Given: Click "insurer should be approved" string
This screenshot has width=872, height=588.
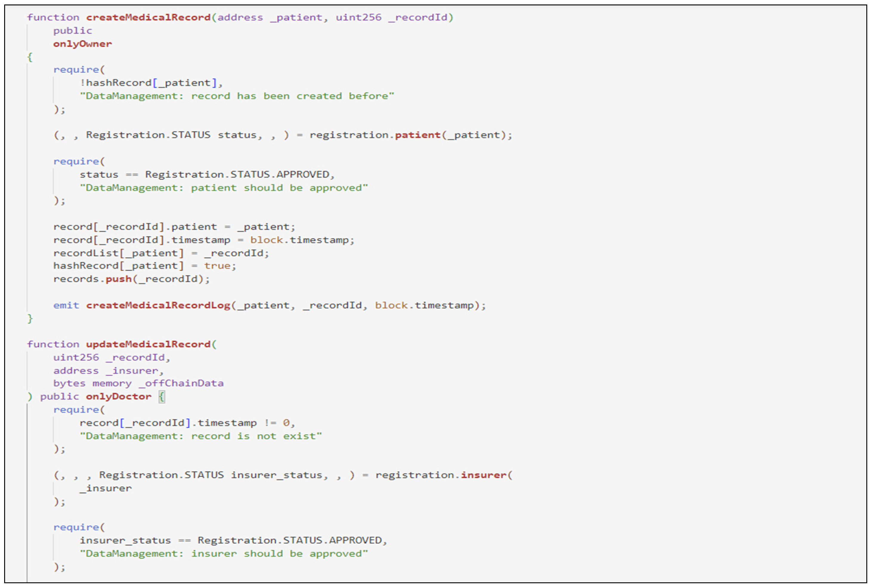Looking at the screenshot, I should [x=224, y=553].
